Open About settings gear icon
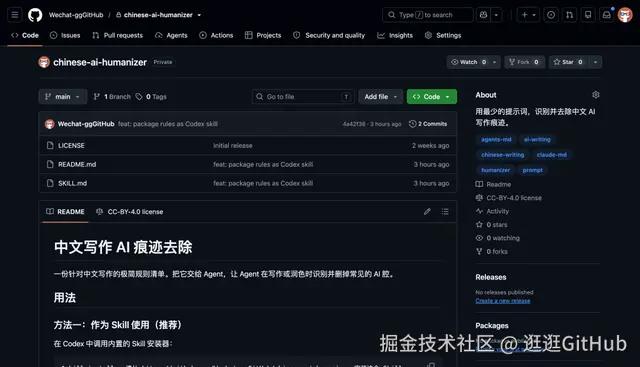Image resolution: width=640 pixels, height=367 pixels. tap(596, 95)
